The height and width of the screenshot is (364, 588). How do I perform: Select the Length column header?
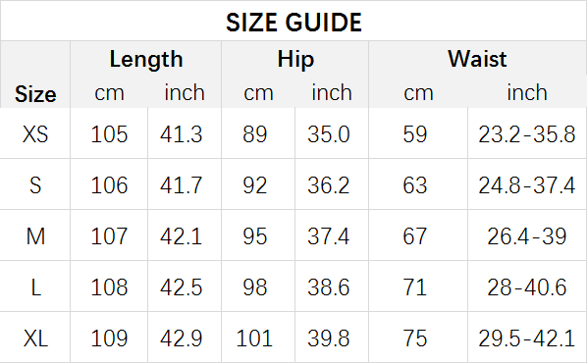tap(146, 59)
